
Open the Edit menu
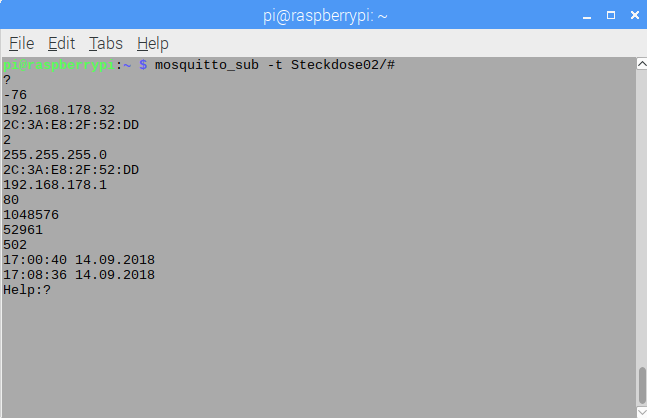pyautogui.click(x=61, y=43)
